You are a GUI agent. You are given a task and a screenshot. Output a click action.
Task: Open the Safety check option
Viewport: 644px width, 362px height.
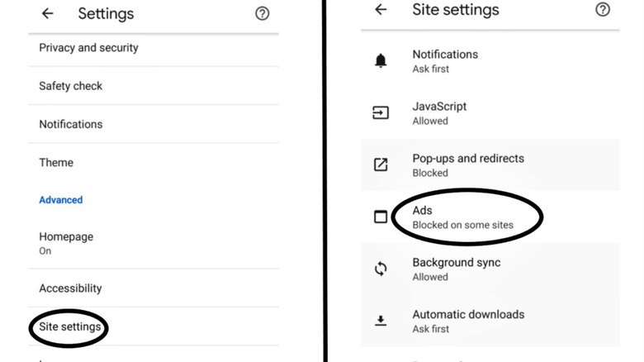point(71,86)
